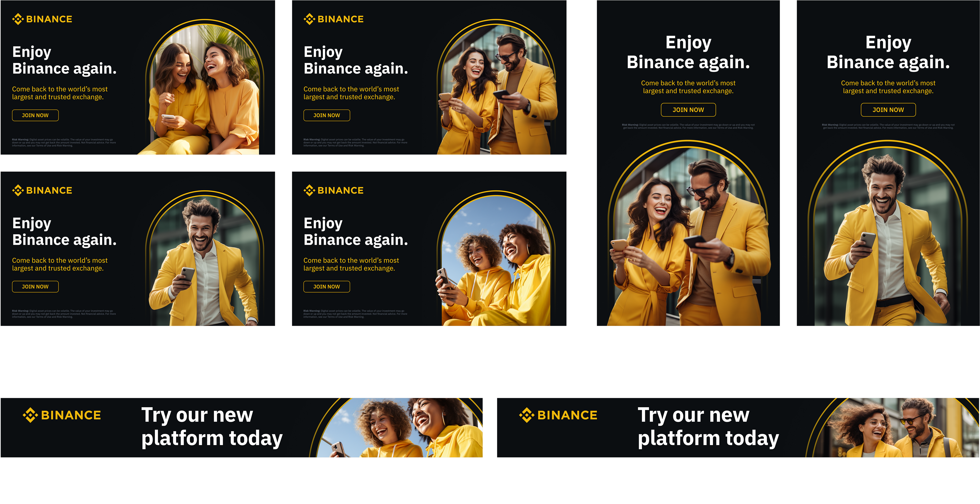This screenshot has width=980, height=504.
Task: Click arched photo of two women in yellow
Action: pyautogui.click(x=205, y=88)
